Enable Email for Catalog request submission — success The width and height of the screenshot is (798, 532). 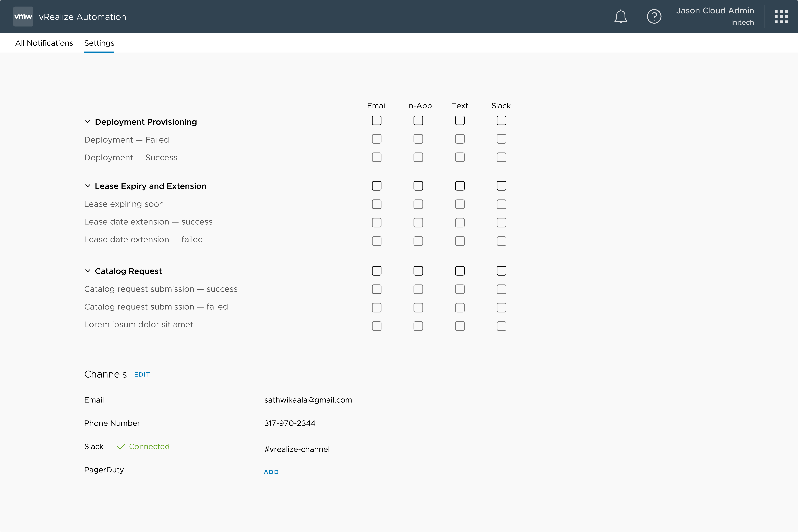tap(377, 289)
